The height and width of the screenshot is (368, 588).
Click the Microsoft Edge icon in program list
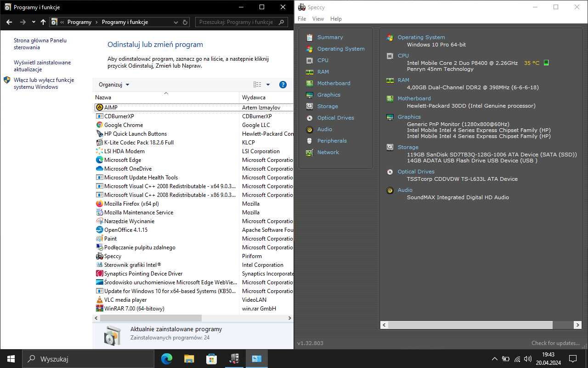pos(100,160)
